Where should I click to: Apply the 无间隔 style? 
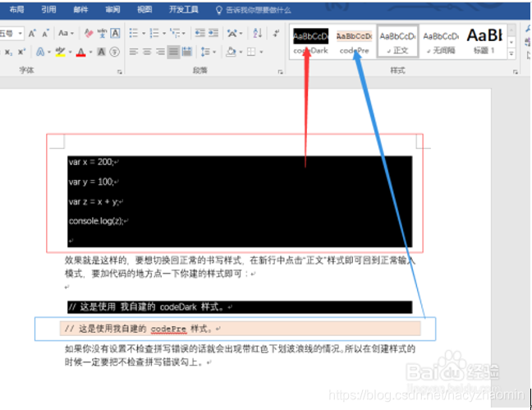(x=441, y=41)
